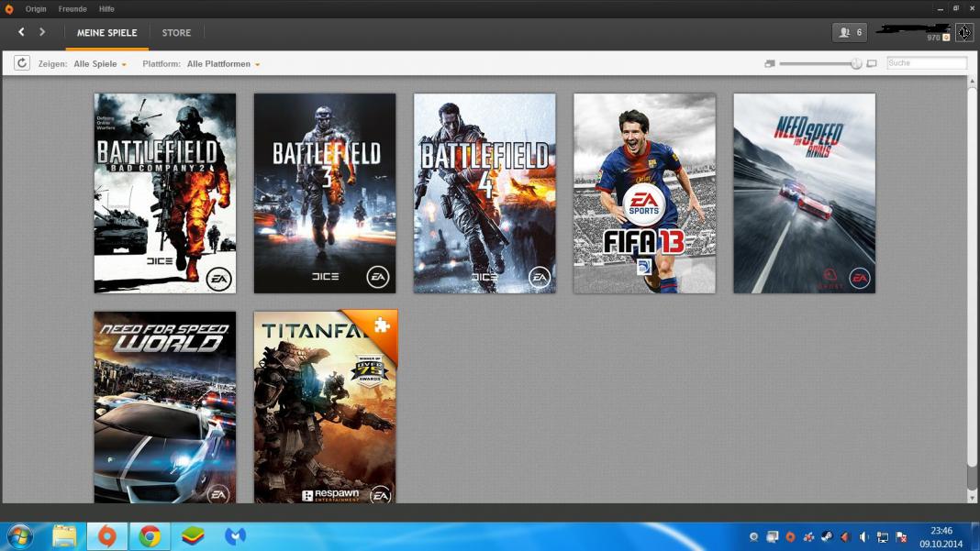The image size is (980, 551).
Task: Click the user avatar icon
Action: (963, 32)
